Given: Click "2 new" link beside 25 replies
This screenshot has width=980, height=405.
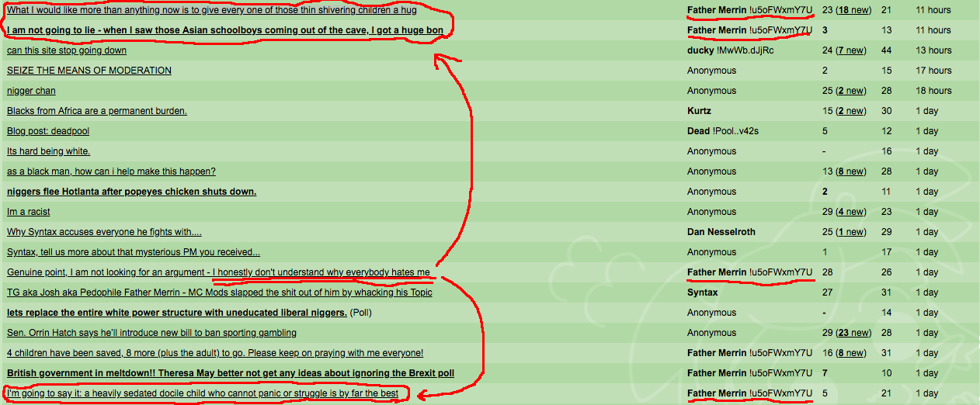Looking at the screenshot, I should pyautogui.click(x=850, y=91).
